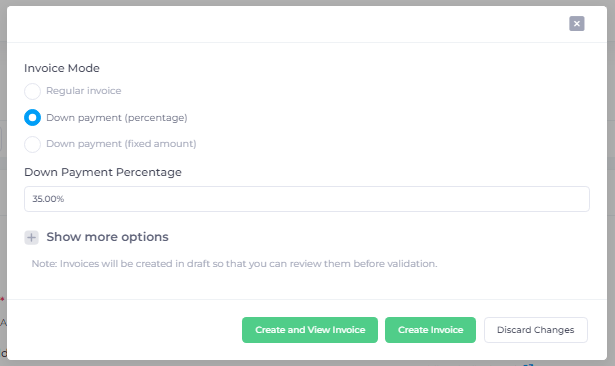This screenshot has height=366, width=615.
Task: Close the invoice dialog with the X icon
Action: [x=577, y=24]
